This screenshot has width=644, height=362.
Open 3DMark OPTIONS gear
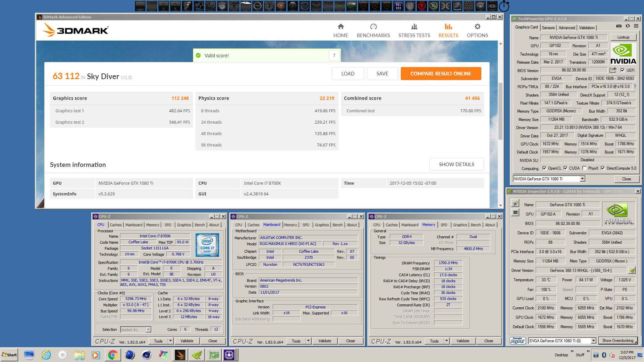pyautogui.click(x=477, y=31)
